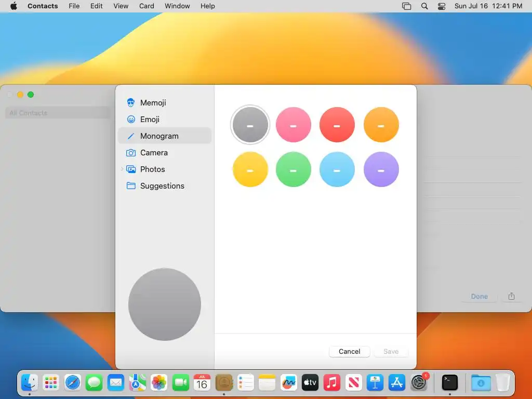Zoom the Contacts window with green button
The width and height of the screenshot is (532, 399).
click(31, 95)
